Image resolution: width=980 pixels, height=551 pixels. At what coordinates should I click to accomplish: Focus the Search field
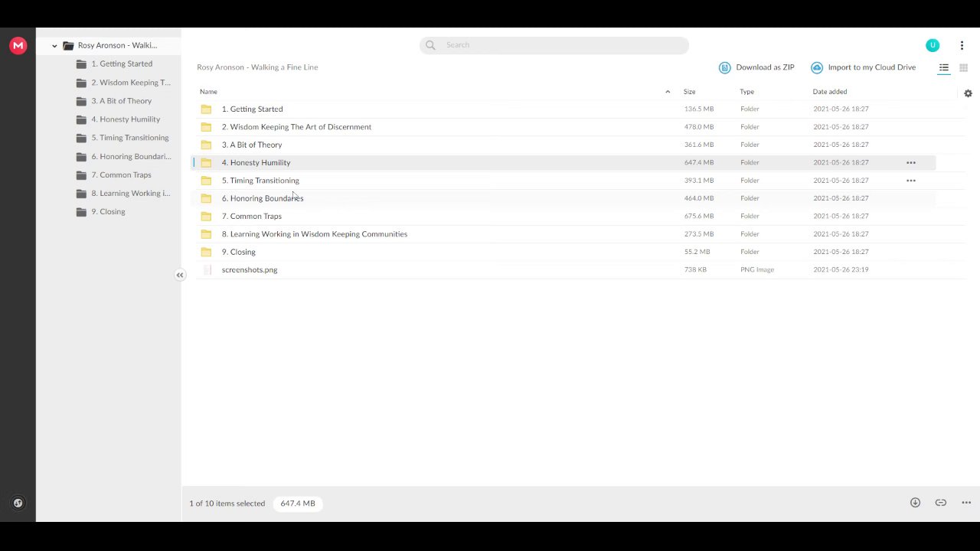pyautogui.click(x=554, y=45)
